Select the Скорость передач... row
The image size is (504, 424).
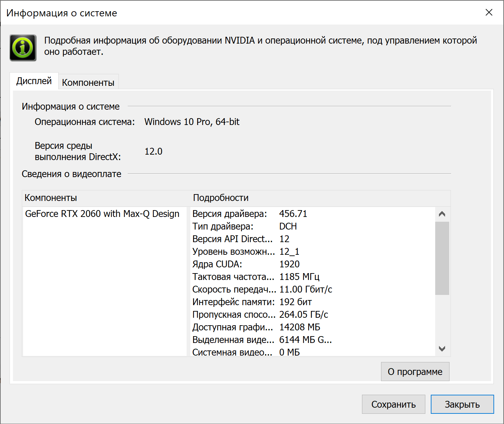[313, 289]
